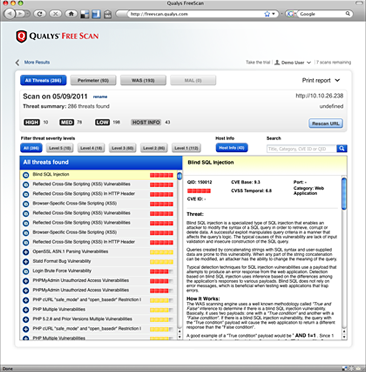366x372 pixels.
Task: Expand the Login Brute Force Vulnerability entry
Action: (26, 271)
